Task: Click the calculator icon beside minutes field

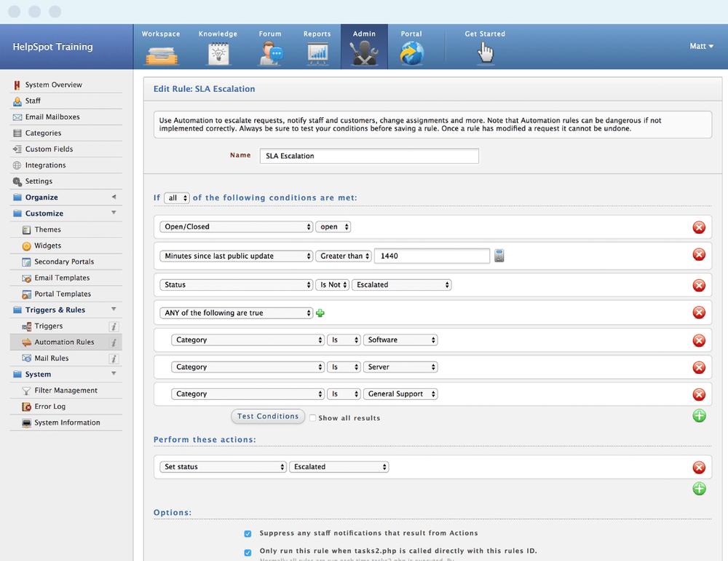Action: click(x=499, y=256)
